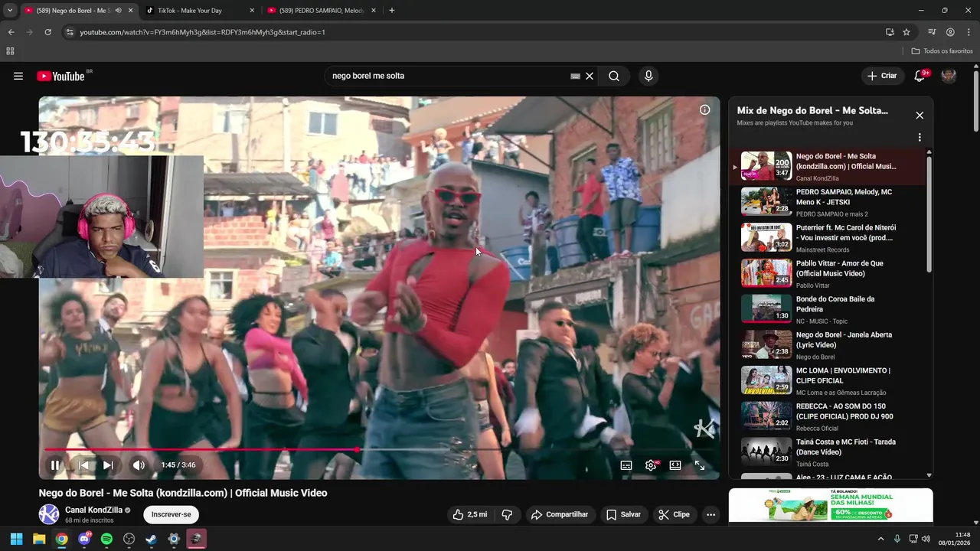Click the search magnifier button
The width and height of the screenshot is (980, 551).
pos(614,76)
